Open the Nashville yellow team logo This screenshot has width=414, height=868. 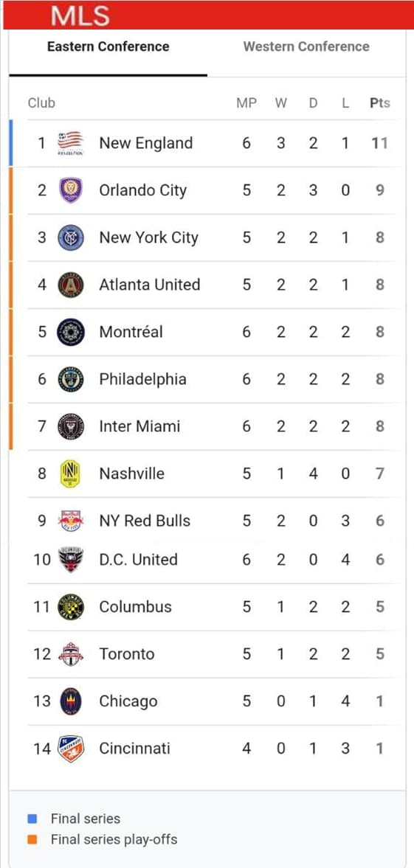click(70, 474)
